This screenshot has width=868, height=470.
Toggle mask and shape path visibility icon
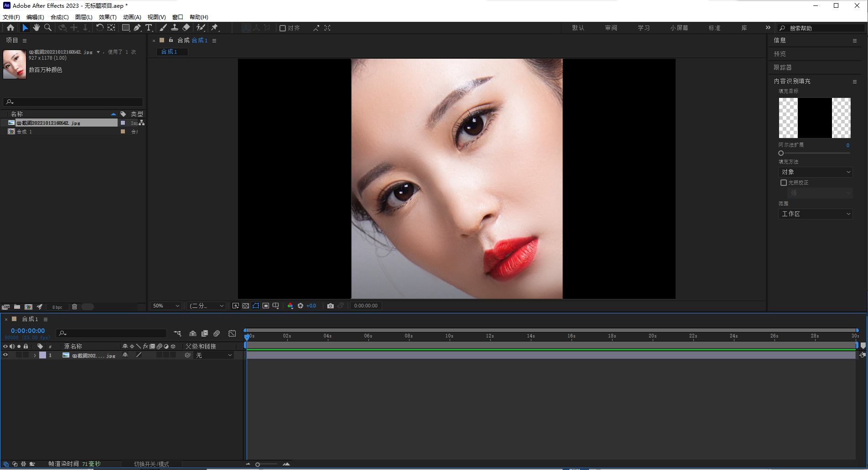coord(256,306)
